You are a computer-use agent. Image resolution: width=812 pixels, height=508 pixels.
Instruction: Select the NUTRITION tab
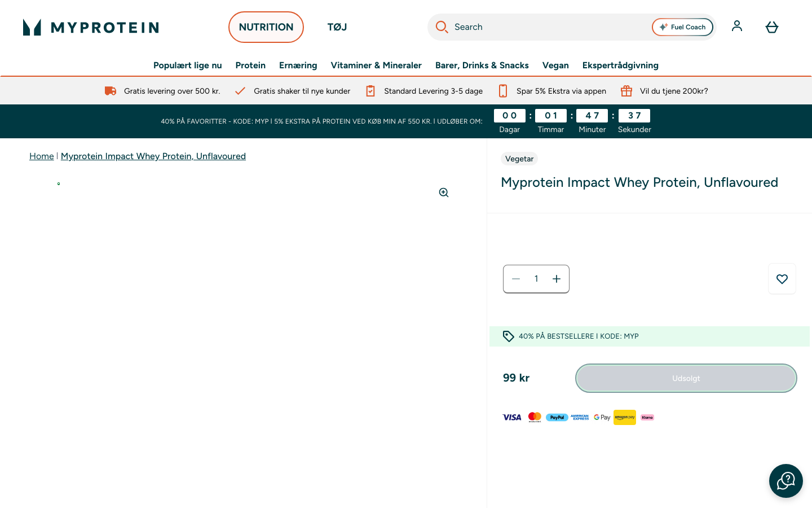coord(266,27)
